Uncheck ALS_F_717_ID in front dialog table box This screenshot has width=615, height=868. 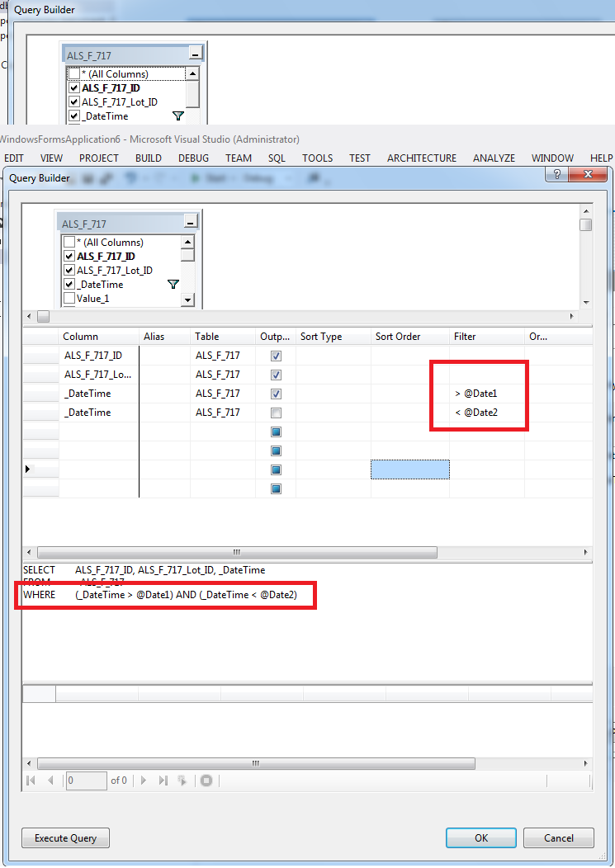pyautogui.click(x=69, y=256)
